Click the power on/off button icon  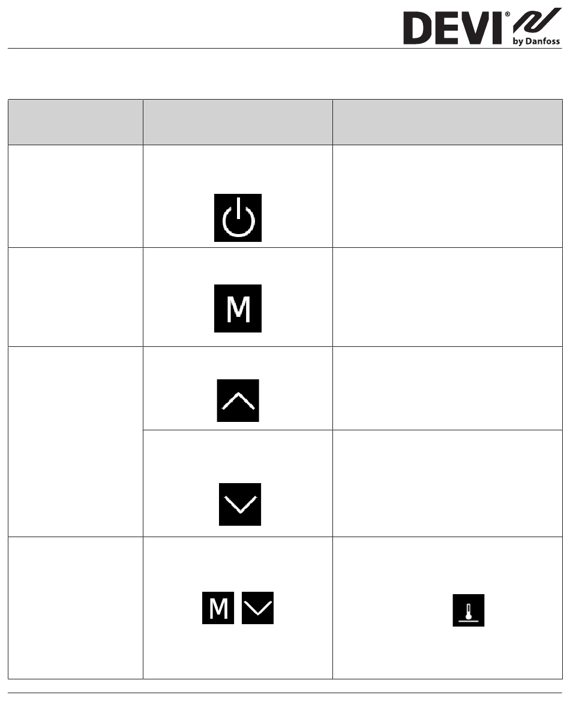(x=238, y=218)
